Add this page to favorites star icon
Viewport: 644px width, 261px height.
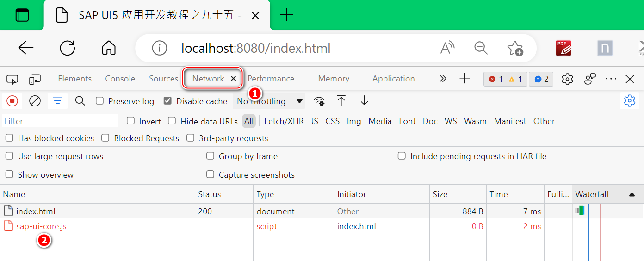[515, 48]
